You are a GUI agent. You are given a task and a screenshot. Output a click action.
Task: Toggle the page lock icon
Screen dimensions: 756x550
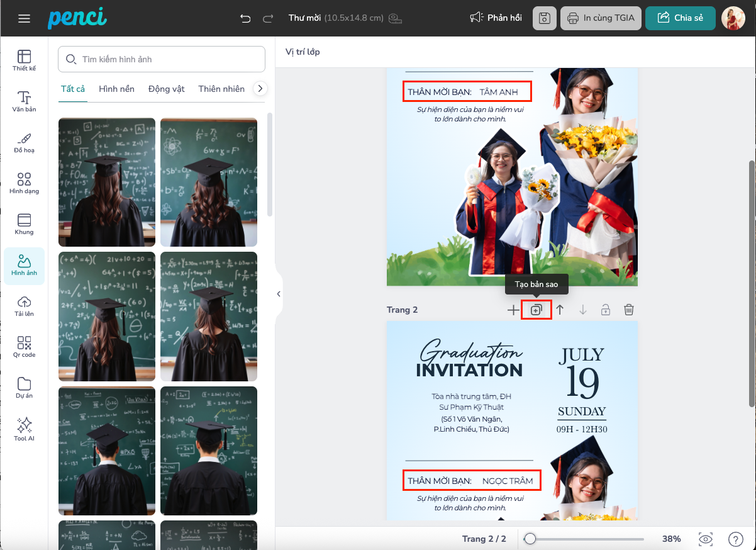coord(605,310)
